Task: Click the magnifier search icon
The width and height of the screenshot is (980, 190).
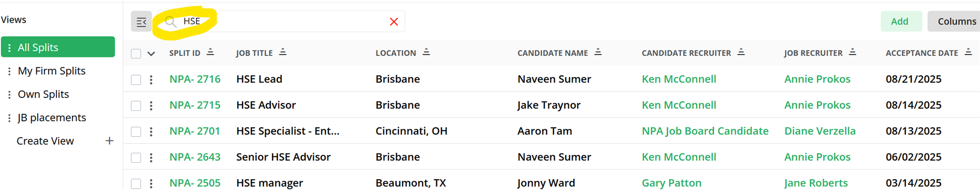Action: 170,22
